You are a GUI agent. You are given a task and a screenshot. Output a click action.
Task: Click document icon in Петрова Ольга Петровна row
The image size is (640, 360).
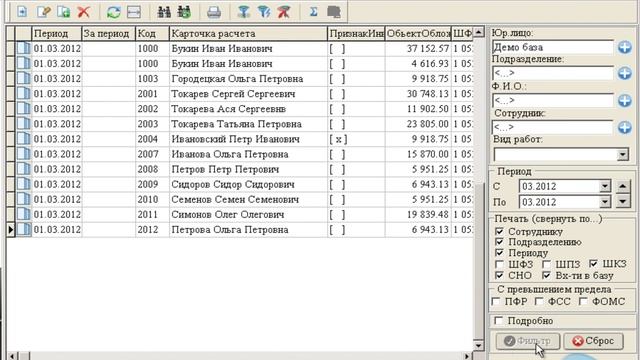[x=24, y=230]
